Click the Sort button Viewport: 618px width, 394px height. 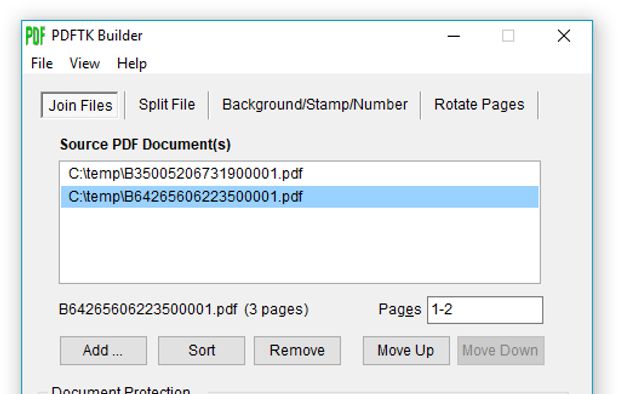(x=201, y=350)
